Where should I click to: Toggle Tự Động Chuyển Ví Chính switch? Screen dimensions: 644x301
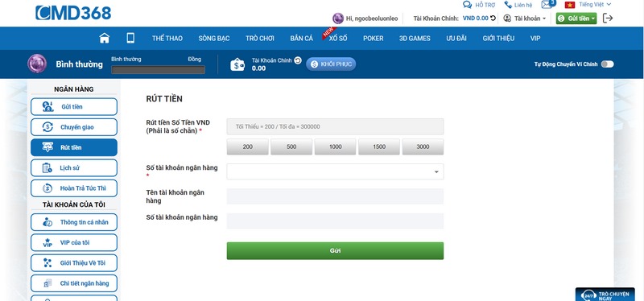(x=607, y=64)
